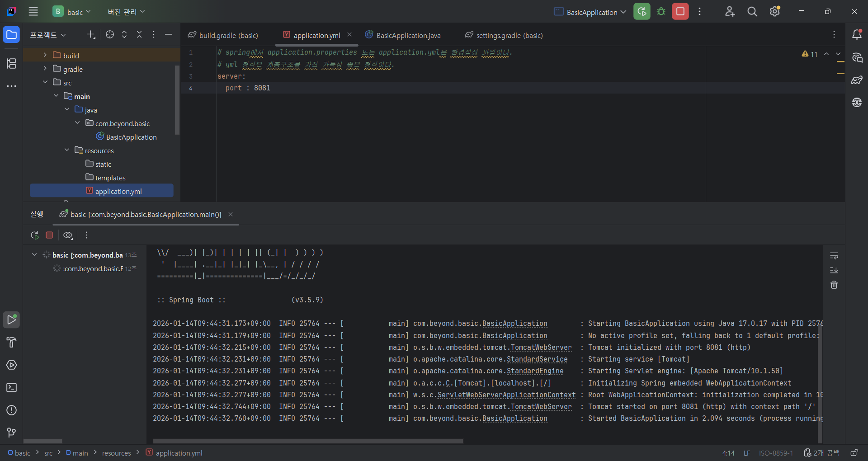This screenshot has height=461, width=868.
Task: Collapse all items in project tree
Action: tap(139, 35)
